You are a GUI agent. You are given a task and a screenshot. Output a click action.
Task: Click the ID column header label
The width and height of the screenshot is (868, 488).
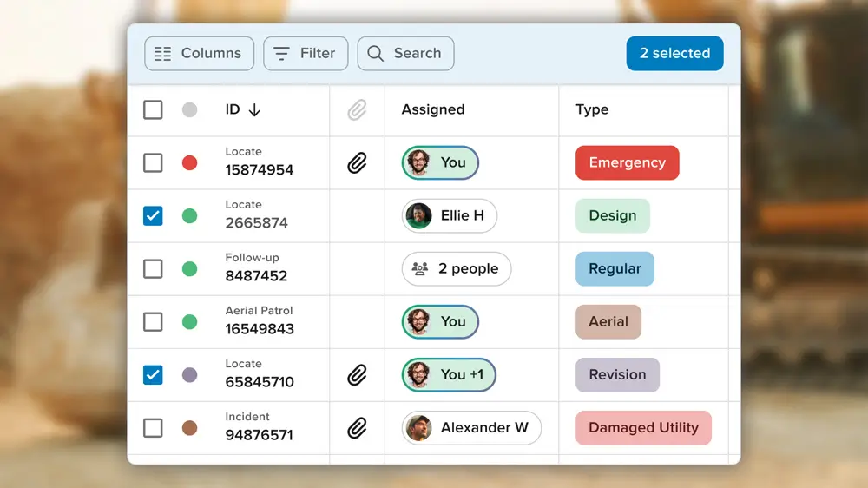(x=233, y=109)
